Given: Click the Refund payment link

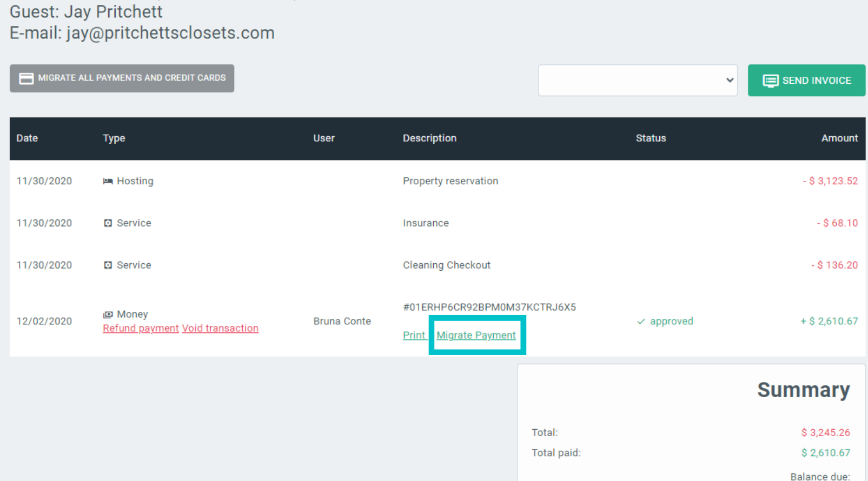Looking at the screenshot, I should [141, 329].
